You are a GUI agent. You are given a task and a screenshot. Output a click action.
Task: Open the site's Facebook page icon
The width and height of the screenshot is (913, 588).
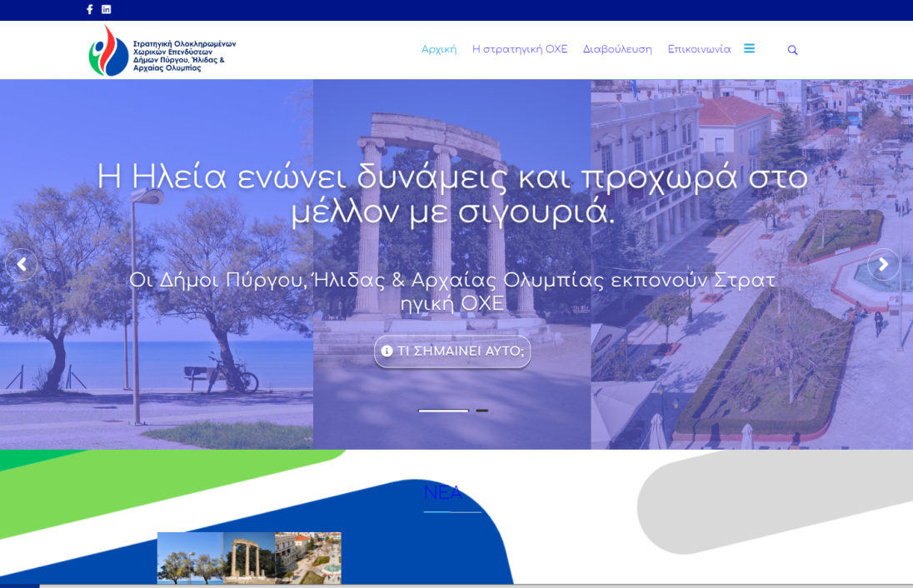[89, 9]
